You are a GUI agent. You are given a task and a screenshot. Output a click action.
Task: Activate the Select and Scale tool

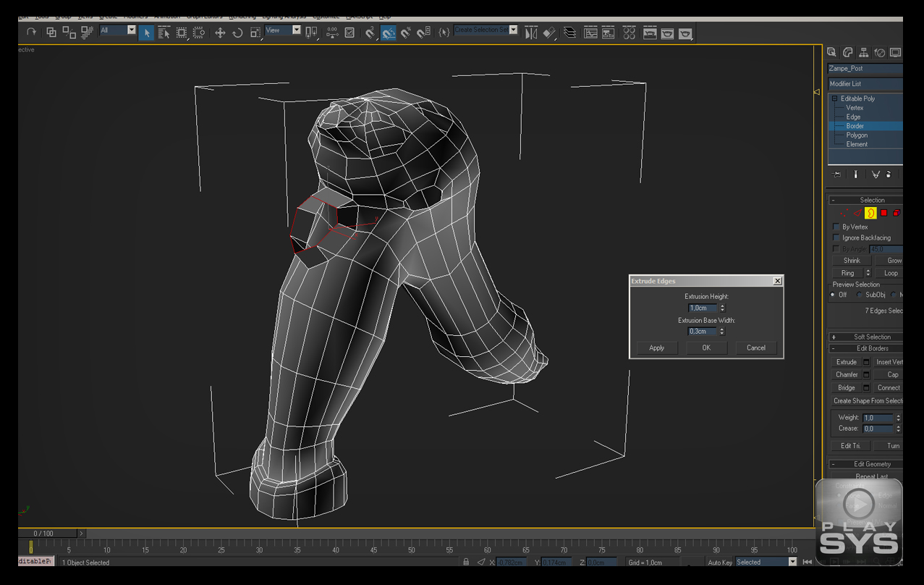(x=255, y=32)
